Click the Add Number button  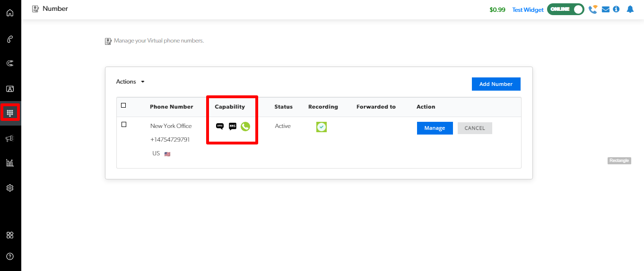[x=496, y=84]
